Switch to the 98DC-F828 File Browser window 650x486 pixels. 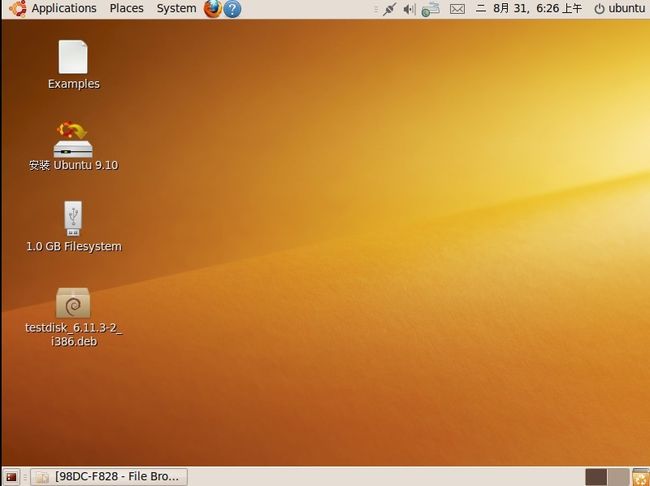click(109, 477)
